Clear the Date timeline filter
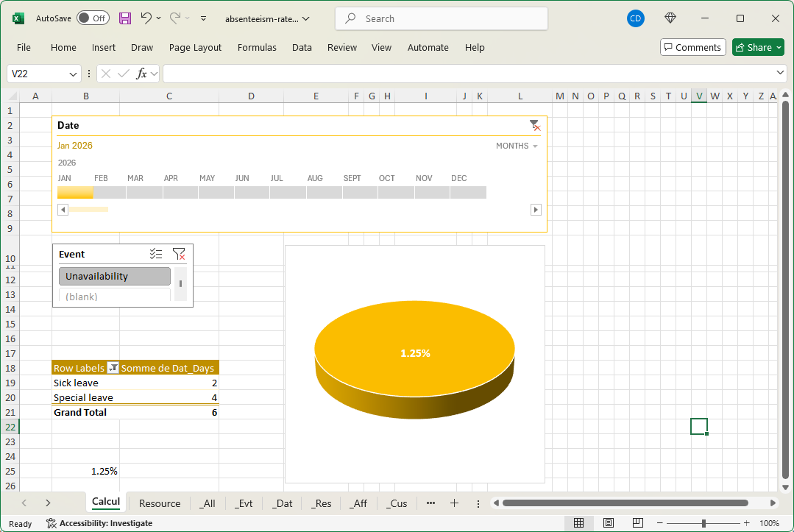This screenshot has height=532, width=794. click(x=534, y=126)
